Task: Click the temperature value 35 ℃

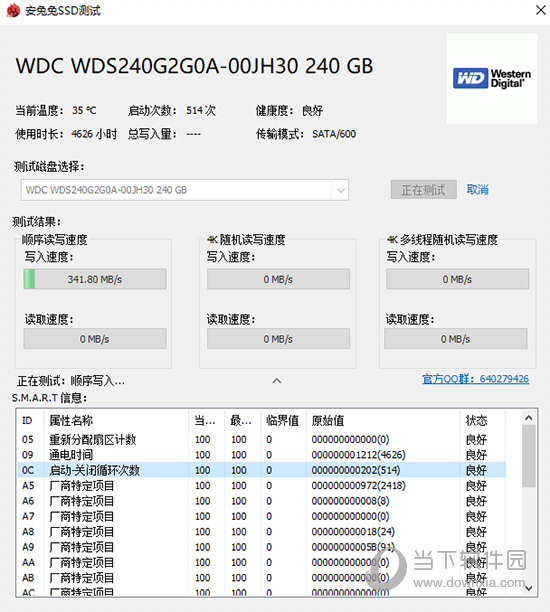Action: 84,110
